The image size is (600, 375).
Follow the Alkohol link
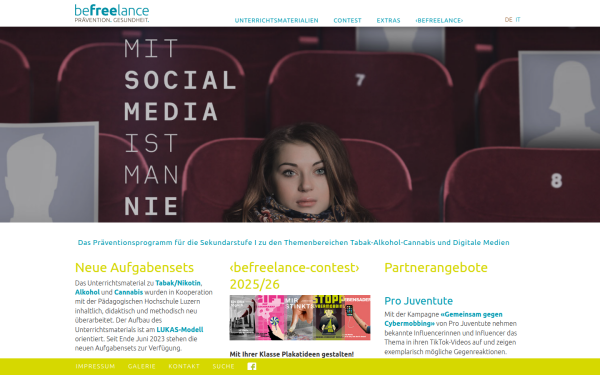[x=87, y=292]
